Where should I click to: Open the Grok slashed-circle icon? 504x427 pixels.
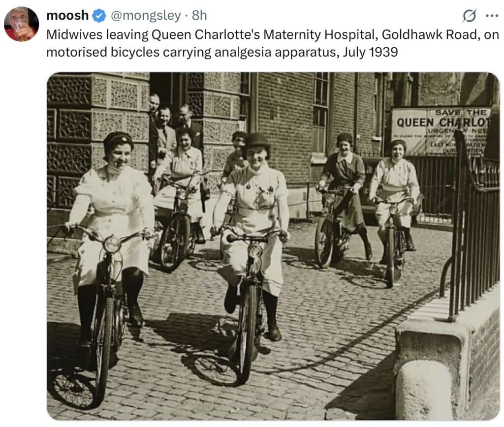point(469,16)
